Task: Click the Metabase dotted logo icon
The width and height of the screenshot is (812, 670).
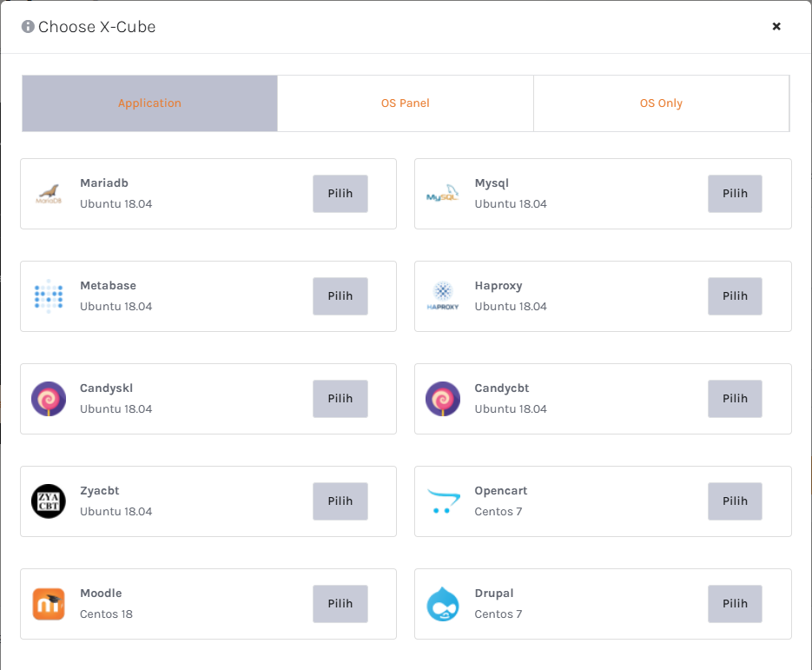Action: [x=49, y=295]
